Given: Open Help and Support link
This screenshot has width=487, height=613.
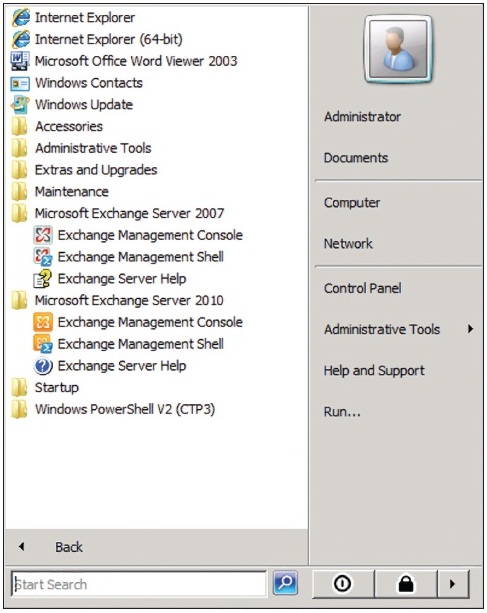Looking at the screenshot, I should pyautogui.click(x=374, y=371).
